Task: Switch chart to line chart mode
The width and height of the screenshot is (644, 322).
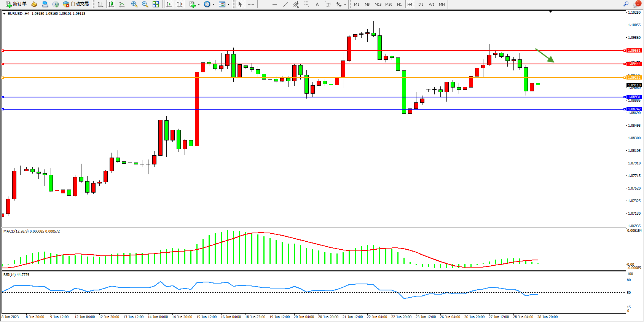Action: tap(122, 4)
